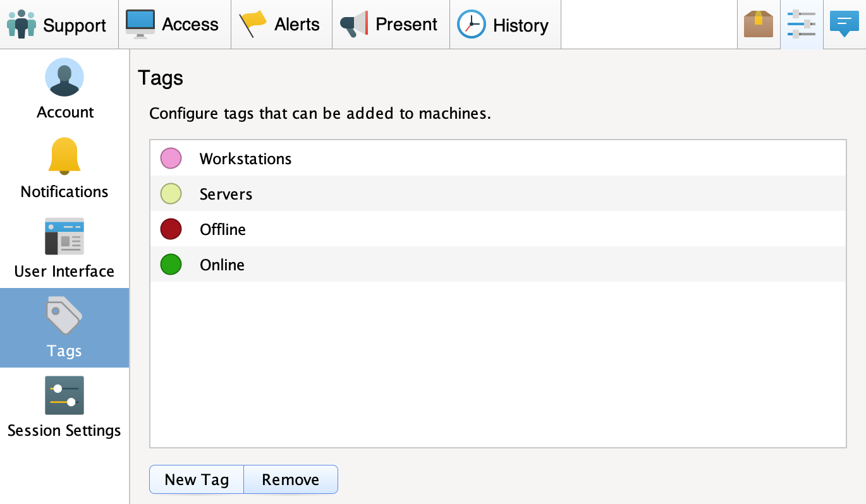Select the Servers tag name
866x504 pixels.
pyautogui.click(x=226, y=194)
